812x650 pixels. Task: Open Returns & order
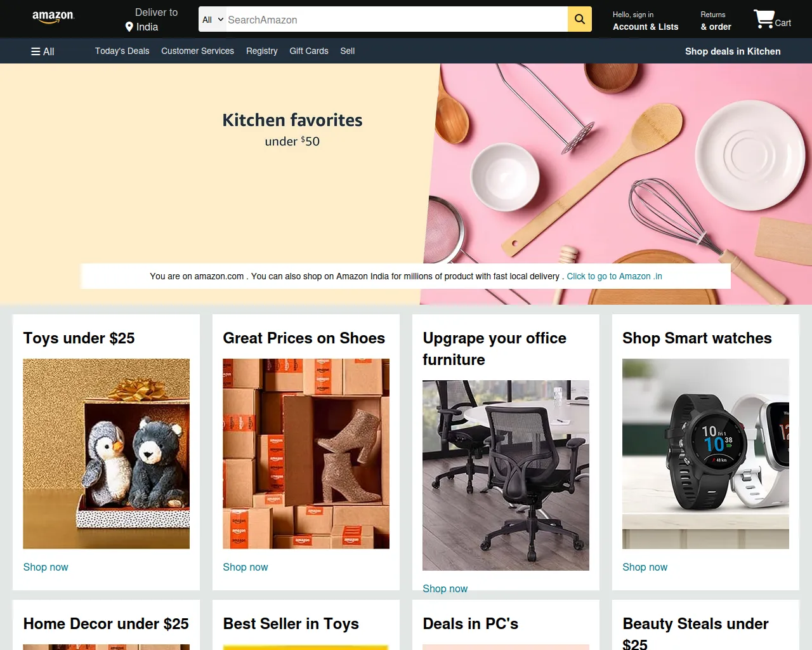click(x=716, y=21)
